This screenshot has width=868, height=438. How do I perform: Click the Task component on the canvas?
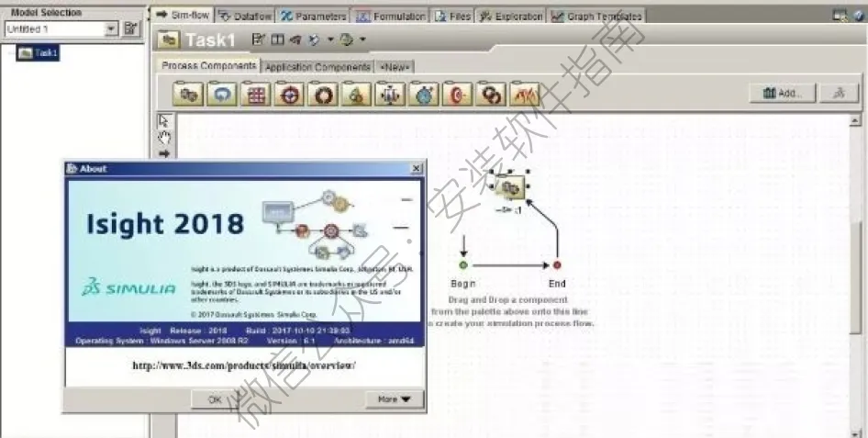coord(509,188)
